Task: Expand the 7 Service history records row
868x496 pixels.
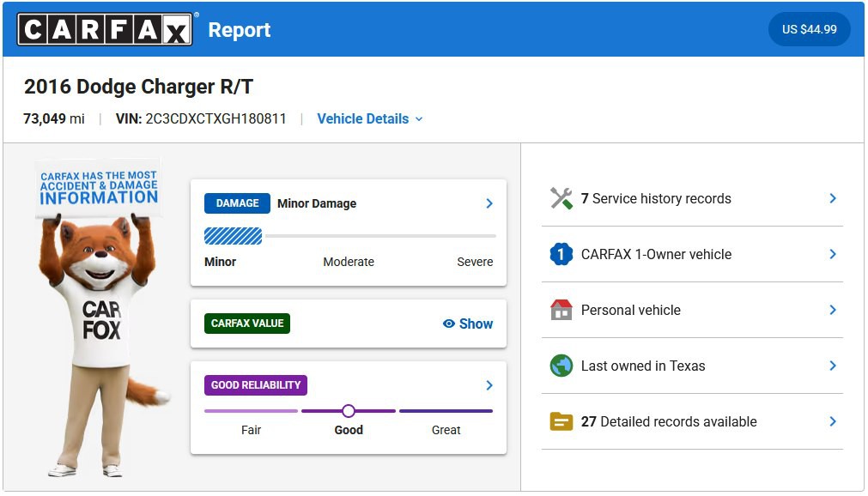Action: tap(692, 198)
